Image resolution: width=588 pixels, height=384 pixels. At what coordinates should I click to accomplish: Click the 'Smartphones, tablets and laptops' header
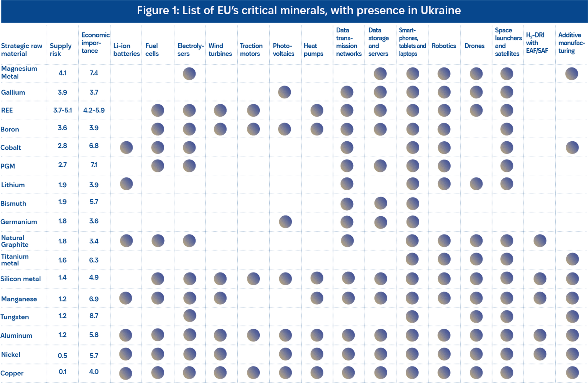tap(412, 42)
